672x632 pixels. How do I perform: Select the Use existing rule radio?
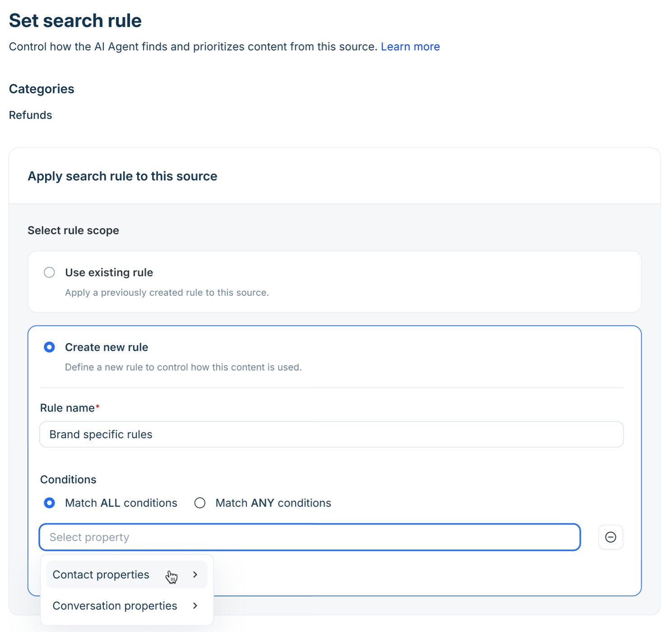click(x=50, y=272)
